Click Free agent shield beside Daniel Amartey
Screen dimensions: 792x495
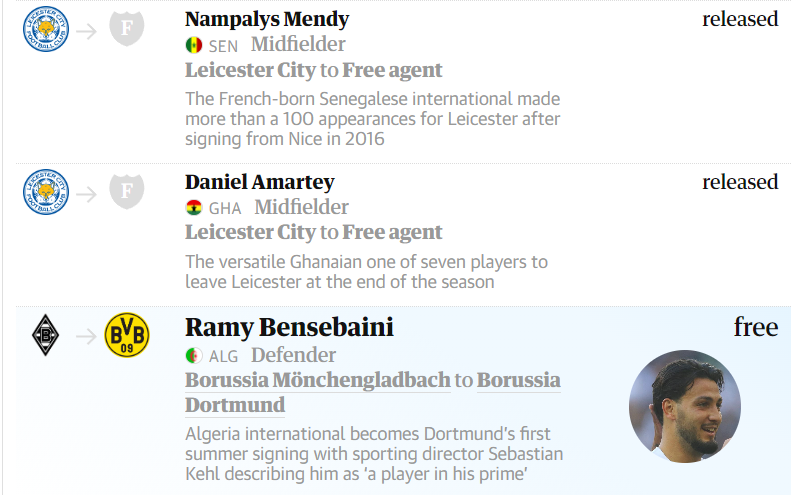[x=127, y=191]
